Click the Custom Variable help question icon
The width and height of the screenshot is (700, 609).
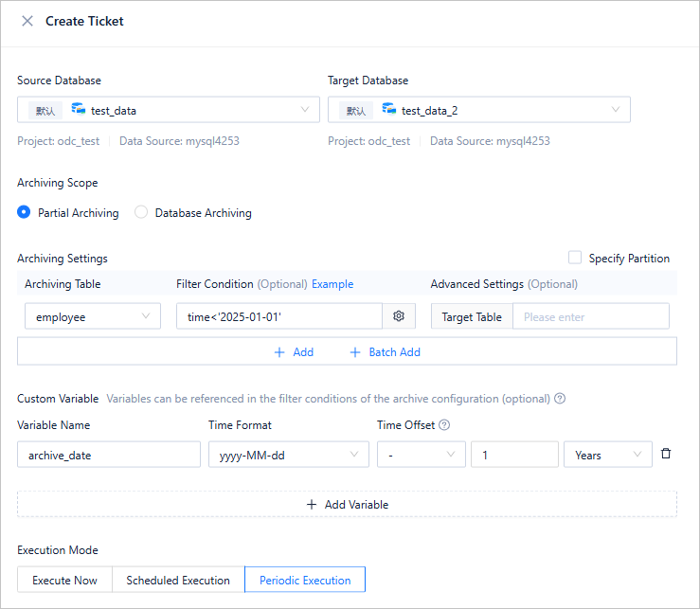[560, 399]
